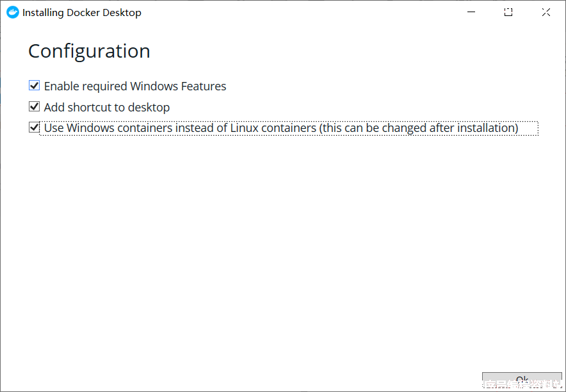The image size is (566, 392).
Task: Click the 'Installing Docker Desktop' title text
Action: pyautogui.click(x=81, y=13)
